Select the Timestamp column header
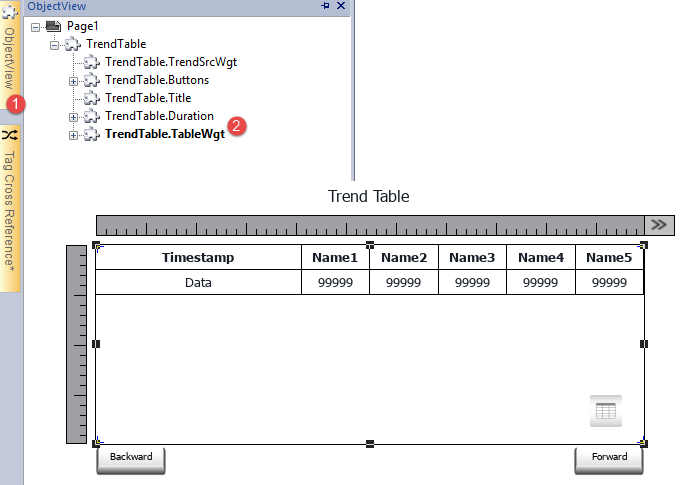Viewport: 683px width, 485px height. tap(198, 258)
